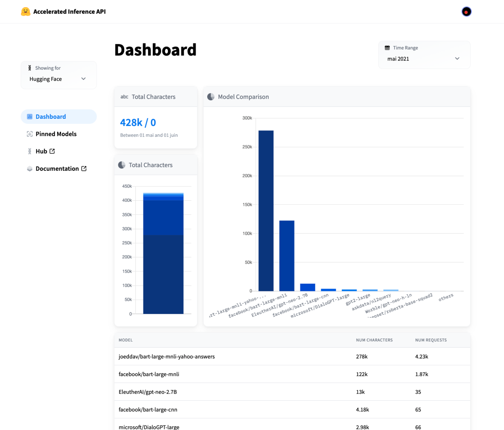Screen dimensions: 504x430
Task: Click the Pinned Models sidebar icon
Action: (30, 134)
